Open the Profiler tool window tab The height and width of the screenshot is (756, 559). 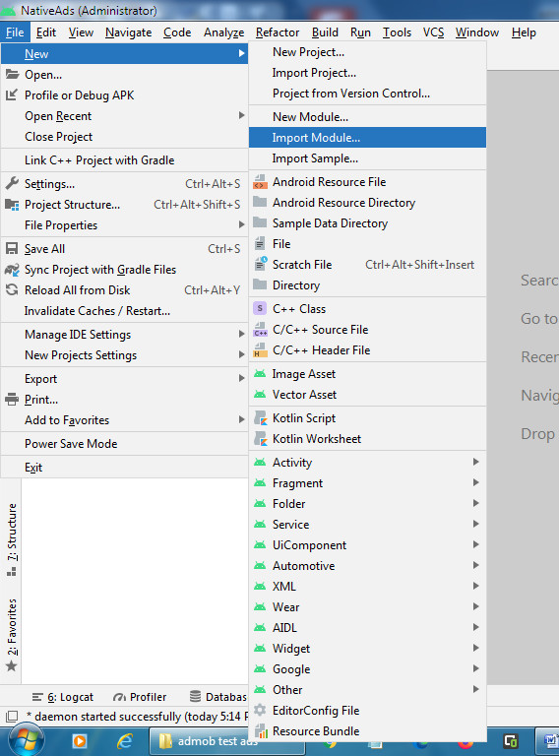click(x=140, y=697)
